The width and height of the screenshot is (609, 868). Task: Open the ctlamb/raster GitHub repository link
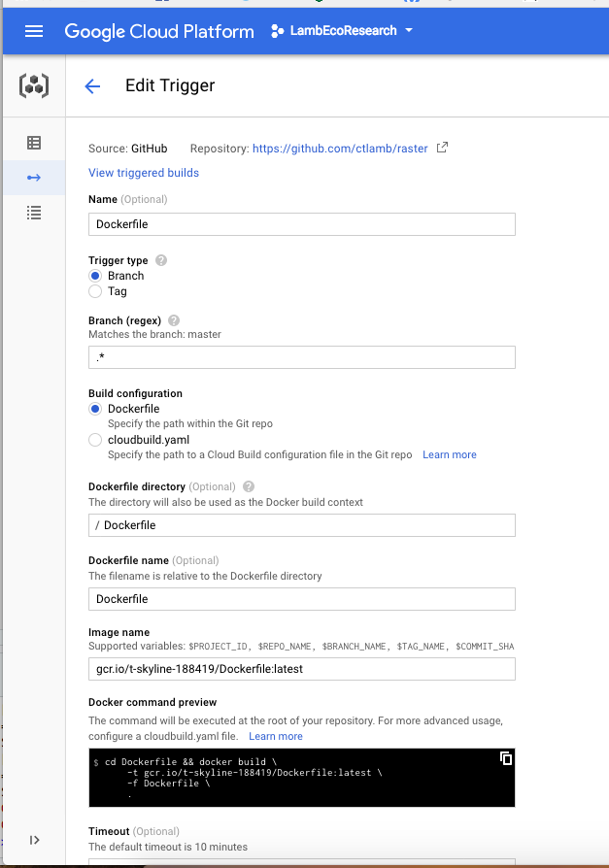point(340,149)
